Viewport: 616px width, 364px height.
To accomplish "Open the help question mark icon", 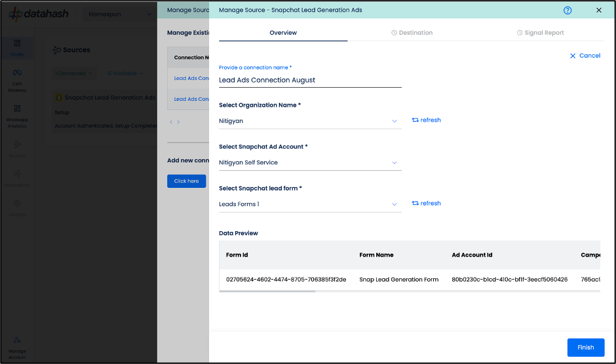I will click(568, 10).
